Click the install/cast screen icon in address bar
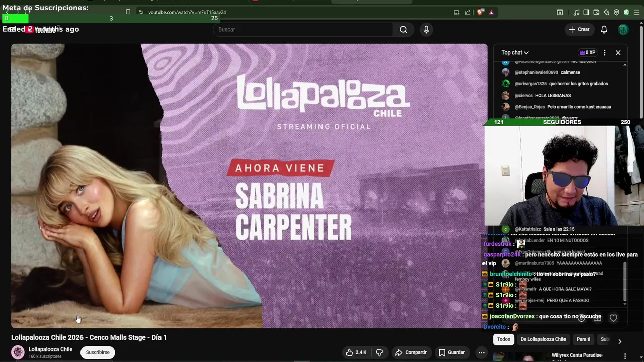Screen dimensions: 644x362 click(456, 12)
